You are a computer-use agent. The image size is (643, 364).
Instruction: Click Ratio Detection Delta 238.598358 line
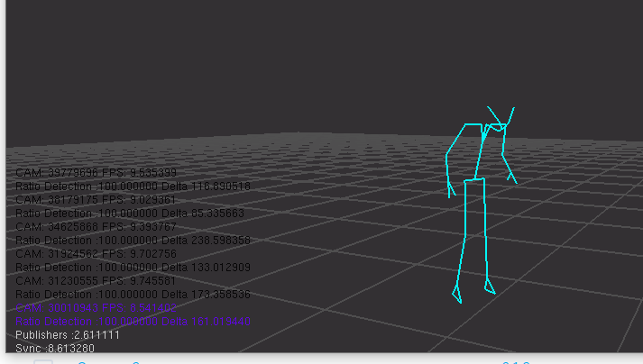pyautogui.click(x=133, y=241)
